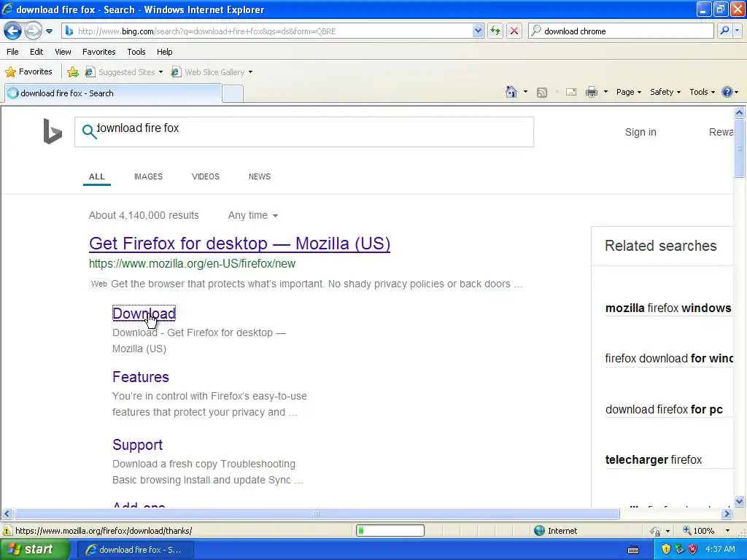This screenshot has height=560, width=747.
Task: Switch to VIDEOS results tab
Action: (205, 176)
